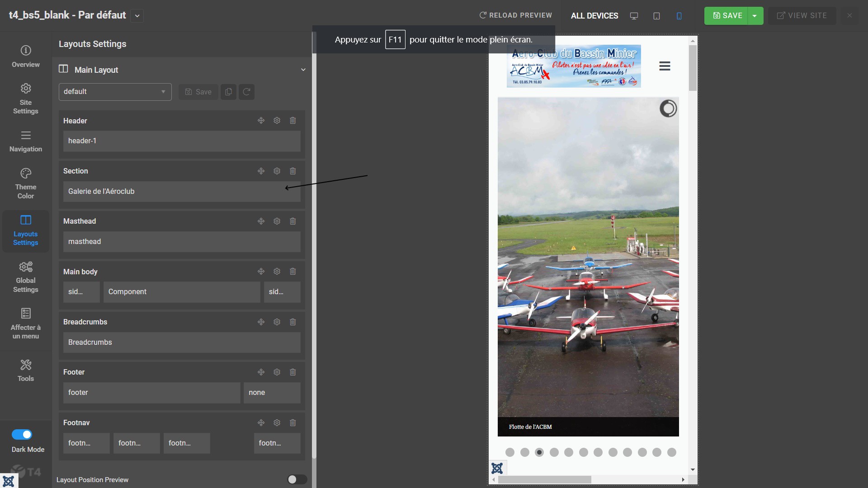
Task: Expand the SAVE button dropdown arrow
Action: tap(755, 16)
